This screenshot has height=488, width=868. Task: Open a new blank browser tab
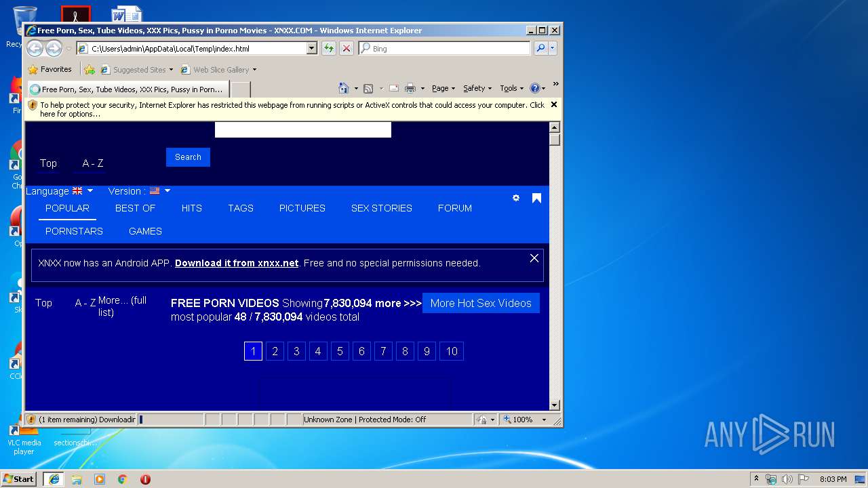click(x=241, y=89)
